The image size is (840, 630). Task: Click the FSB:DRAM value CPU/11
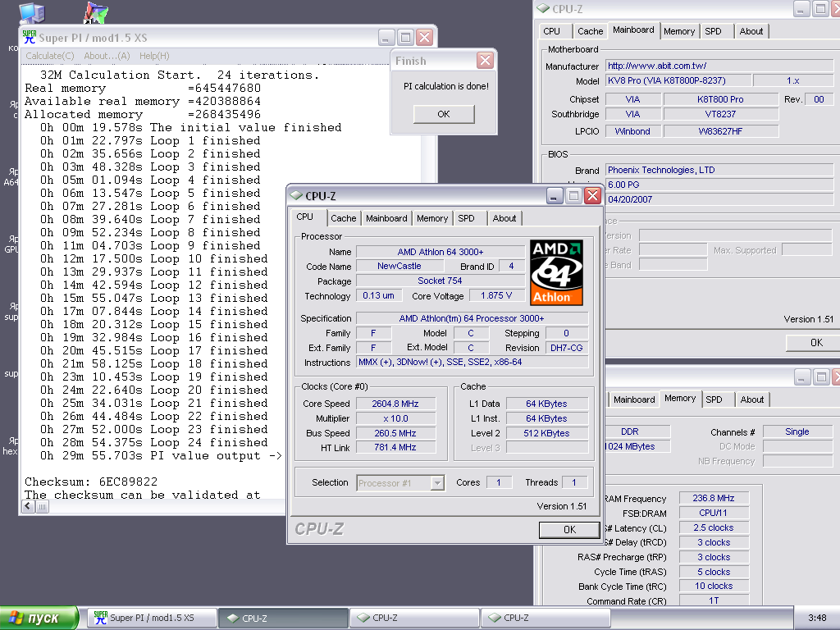point(713,513)
